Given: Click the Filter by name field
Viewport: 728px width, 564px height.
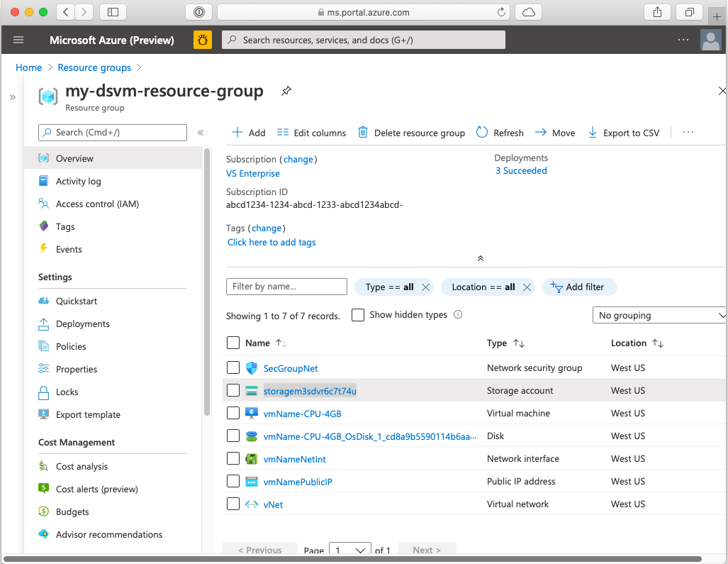Looking at the screenshot, I should click(286, 287).
